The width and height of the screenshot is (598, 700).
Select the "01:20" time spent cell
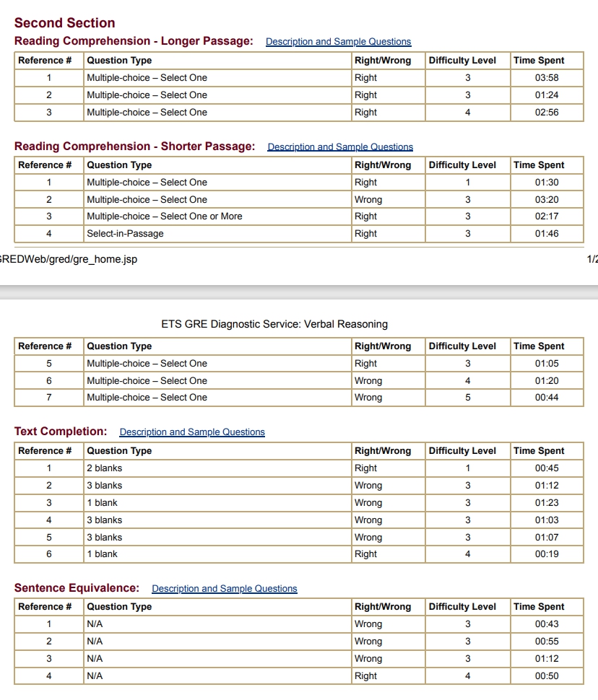click(x=547, y=381)
